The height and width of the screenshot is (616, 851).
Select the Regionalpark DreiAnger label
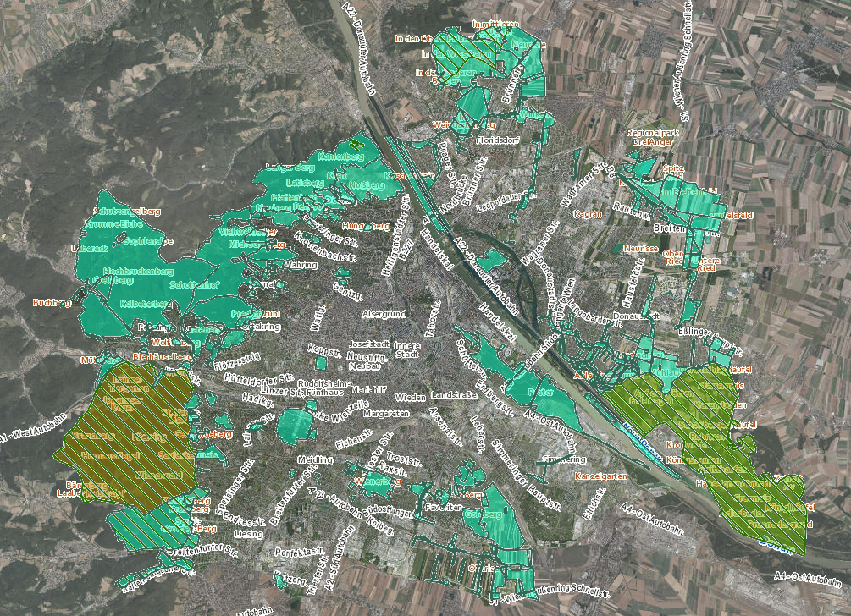click(654, 137)
